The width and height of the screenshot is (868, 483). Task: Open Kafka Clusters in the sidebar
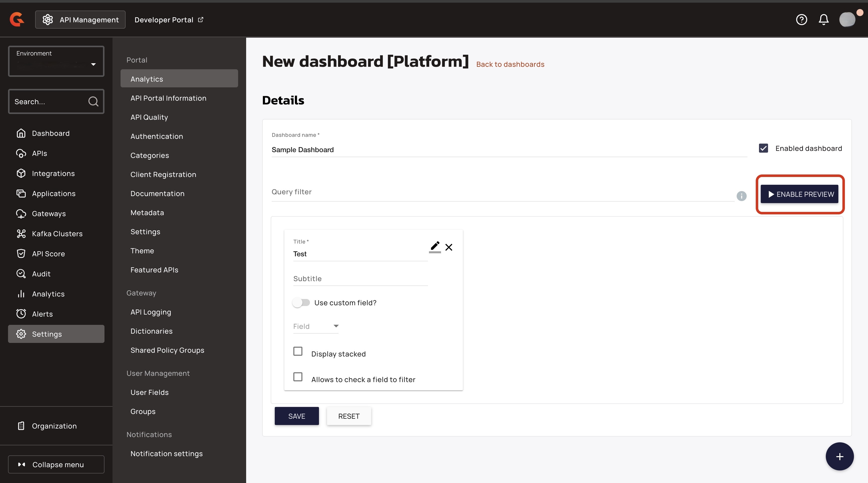point(57,234)
